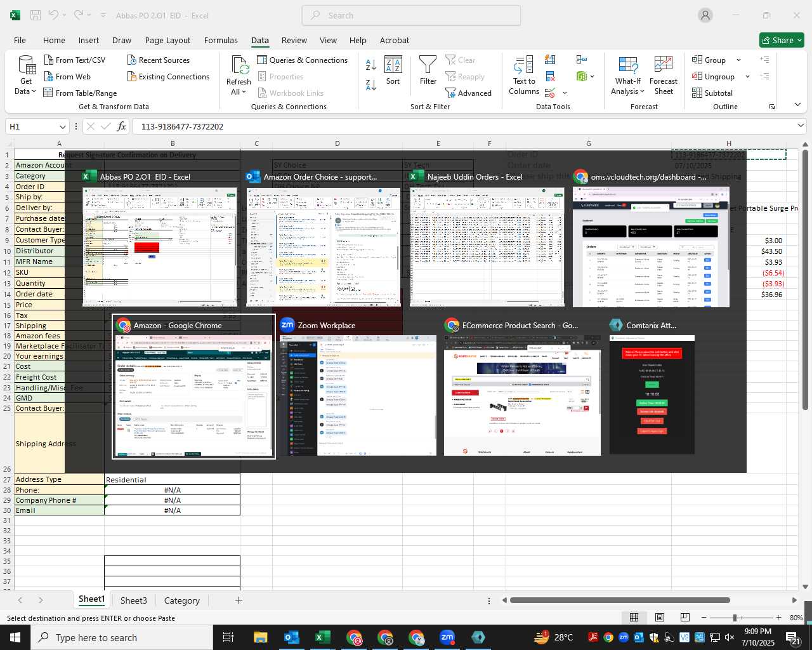Open the custom Sort dialog
Viewport: 812px width, 650px height.
coord(393,70)
